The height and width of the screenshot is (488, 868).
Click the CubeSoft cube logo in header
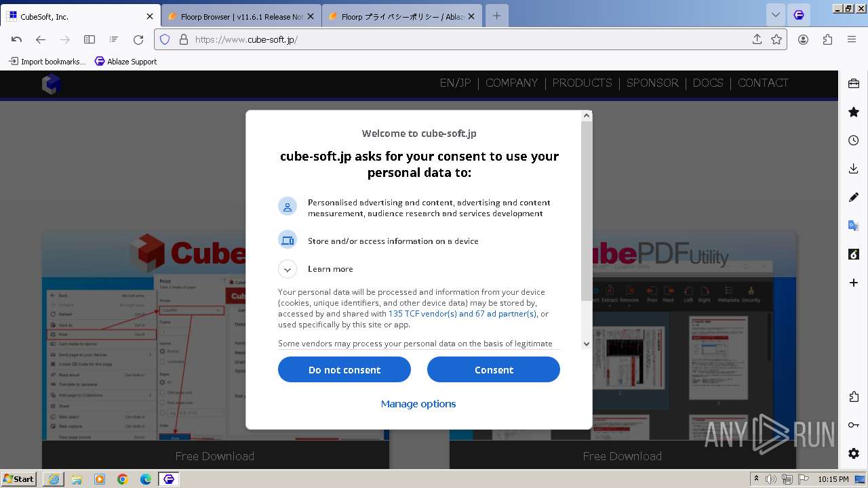pos(52,84)
